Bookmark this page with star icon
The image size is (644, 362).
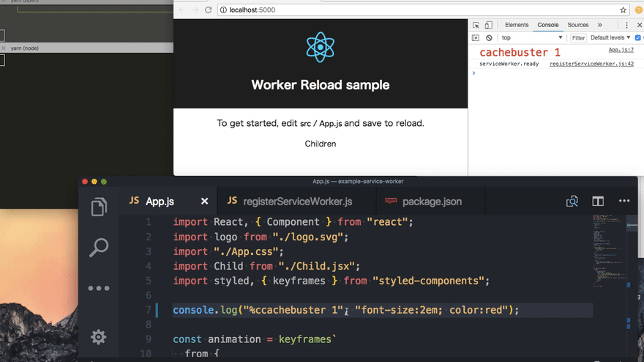623,10
